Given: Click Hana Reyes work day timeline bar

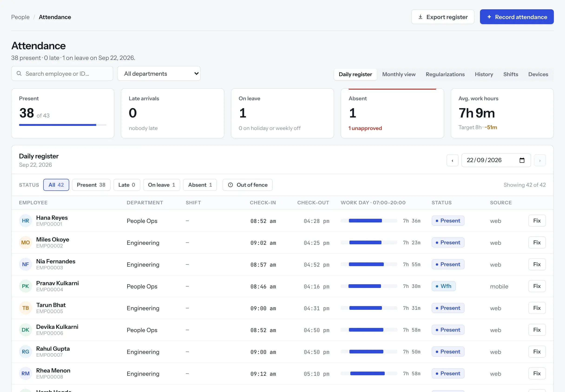Looking at the screenshot, I should (x=369, y=221).
